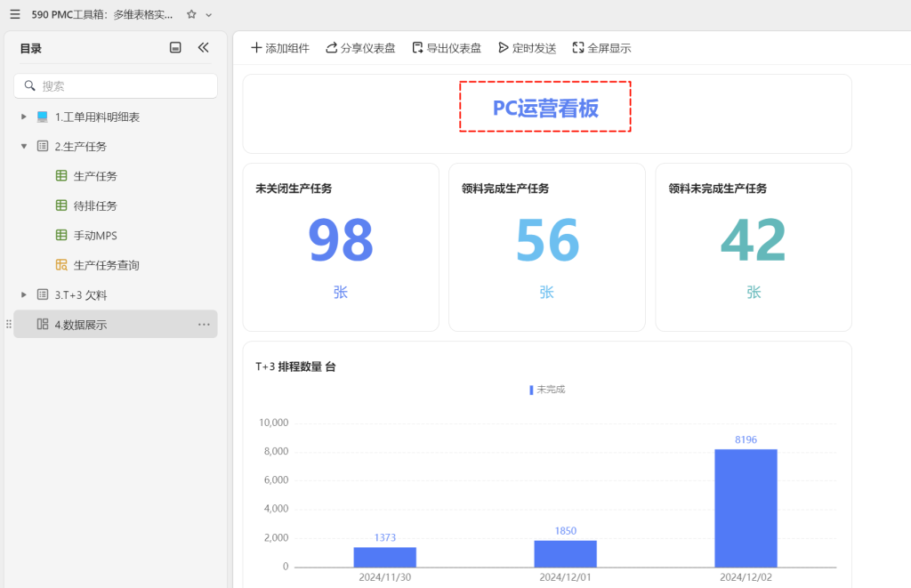
Task: Select the 4.数据展示 dashboard item
Action: click(x=116, y=324)
